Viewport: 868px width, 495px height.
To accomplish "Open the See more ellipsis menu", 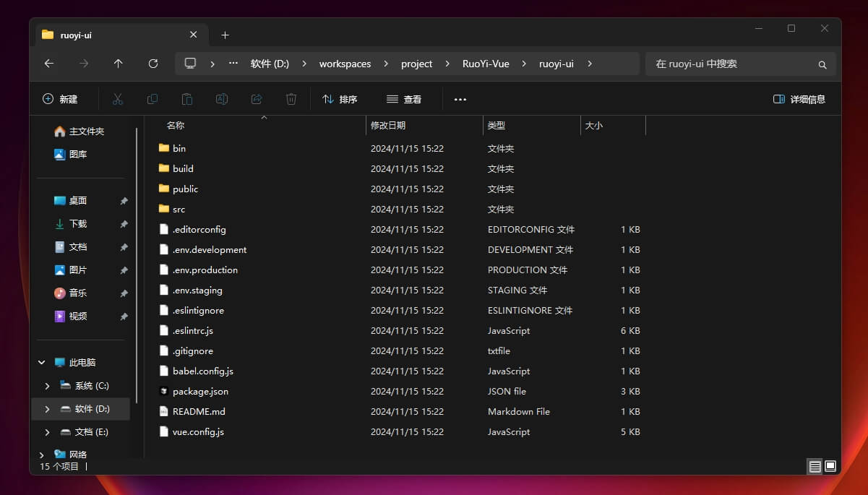I will pyautogui.click(x=460, y=99).
